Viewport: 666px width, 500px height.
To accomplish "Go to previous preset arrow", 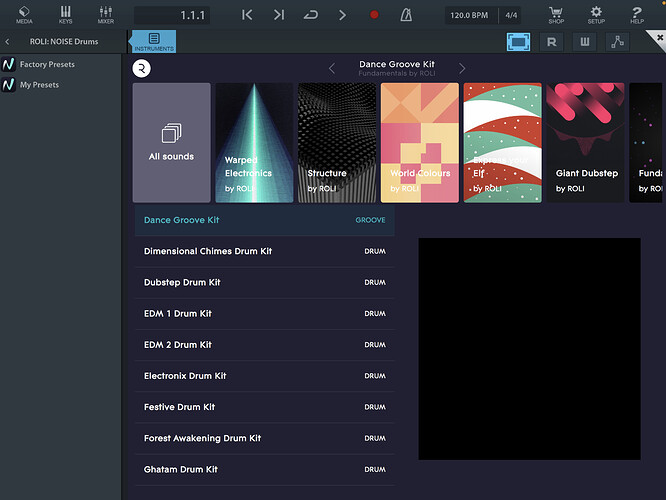I will pyautogui.click(x=332, y=68).
